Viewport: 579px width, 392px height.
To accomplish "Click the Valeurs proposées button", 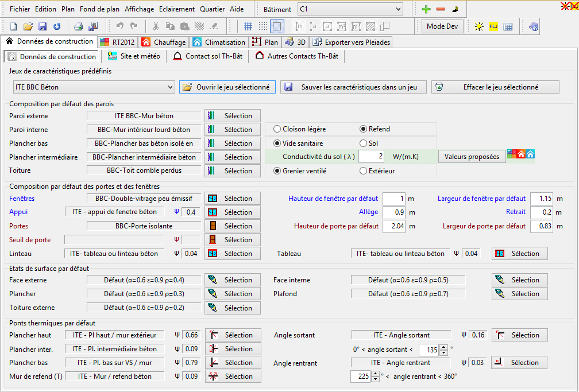I will coord(472,157).
